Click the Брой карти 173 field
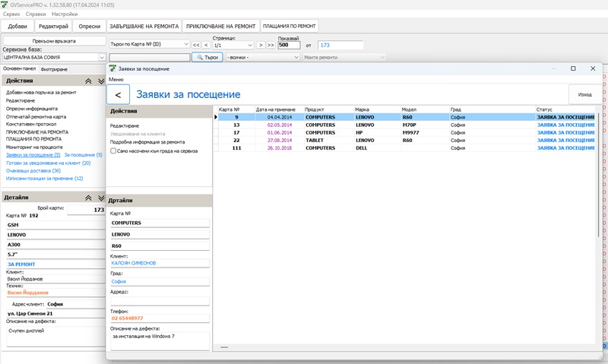 86,210
